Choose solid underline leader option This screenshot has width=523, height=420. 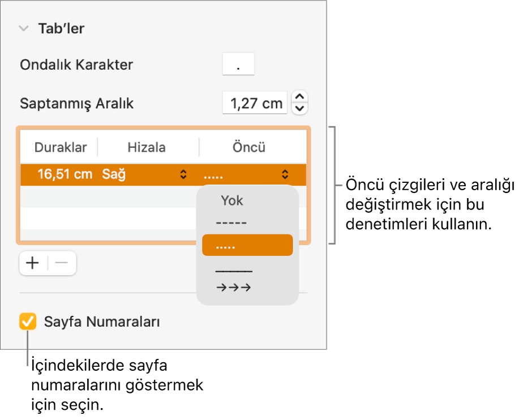point(234,271)
